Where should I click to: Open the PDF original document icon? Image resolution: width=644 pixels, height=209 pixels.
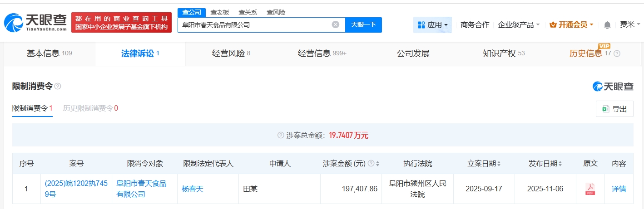click(x=590, y=189)
